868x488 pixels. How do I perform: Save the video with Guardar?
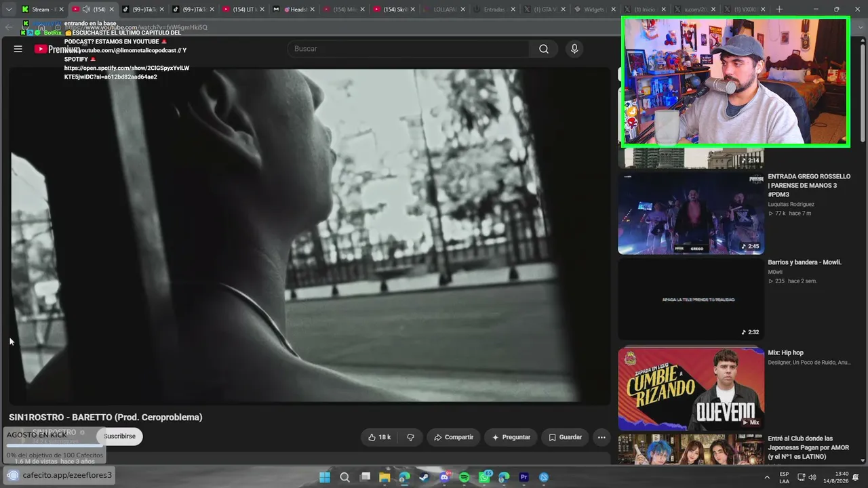coord(565,437)
